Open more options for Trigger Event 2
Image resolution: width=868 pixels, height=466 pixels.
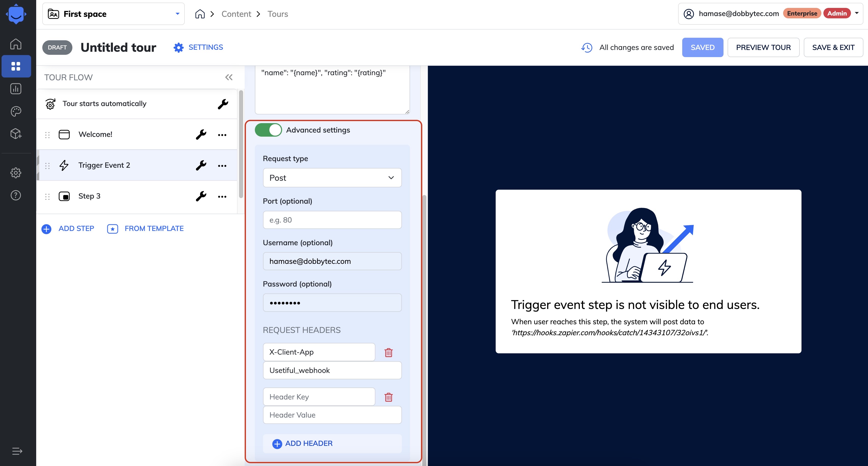[222, 165]
